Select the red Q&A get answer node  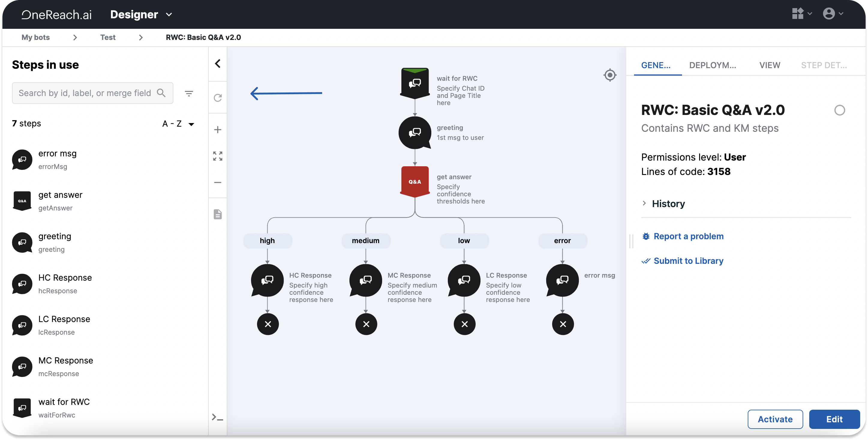[415, 181]
